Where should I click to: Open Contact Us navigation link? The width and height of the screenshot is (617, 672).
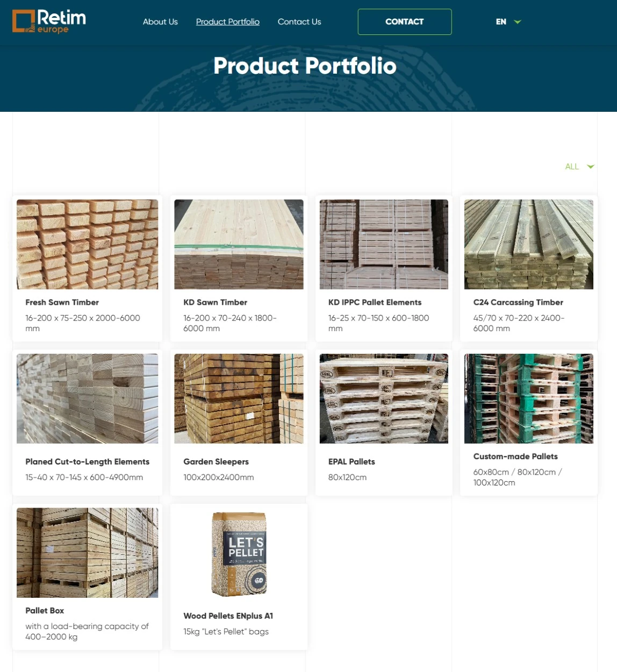(x=299, y=22)
